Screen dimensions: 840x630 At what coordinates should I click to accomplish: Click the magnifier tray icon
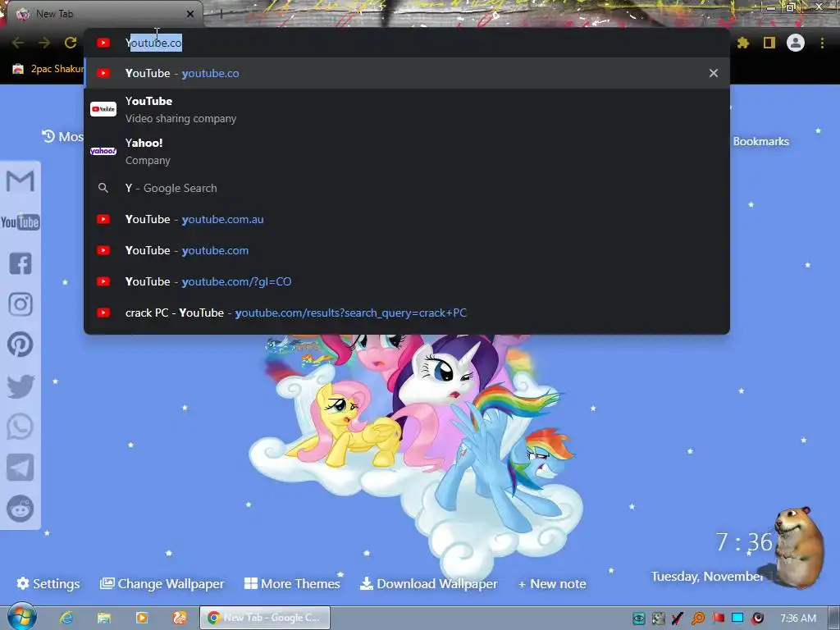698,619
